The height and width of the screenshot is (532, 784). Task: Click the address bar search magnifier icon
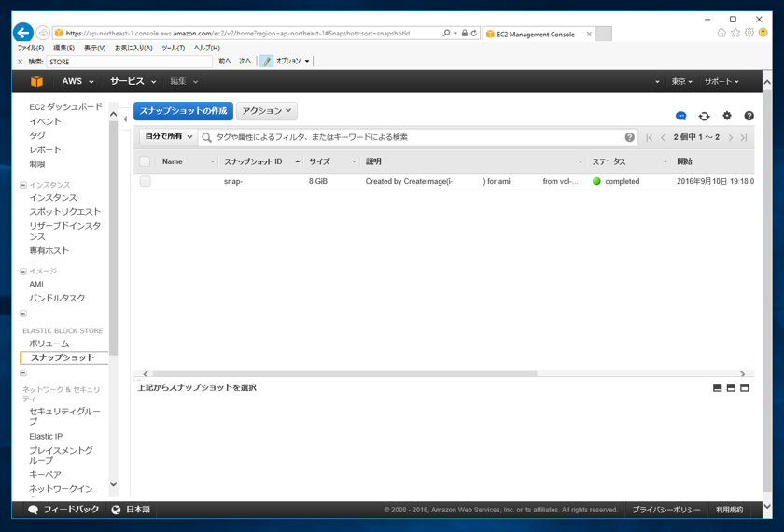446,33
